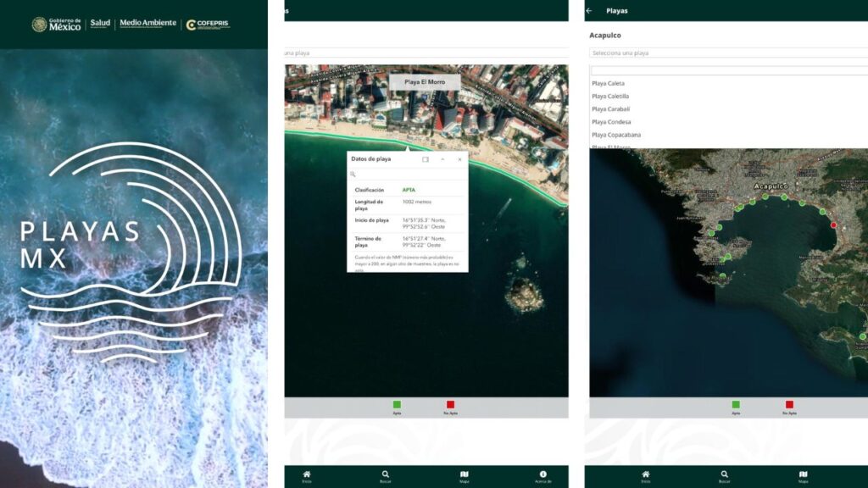Go back using the Playas header arrow
The width and height of the screenshot is (868, 488).
[x=589, y=10]
